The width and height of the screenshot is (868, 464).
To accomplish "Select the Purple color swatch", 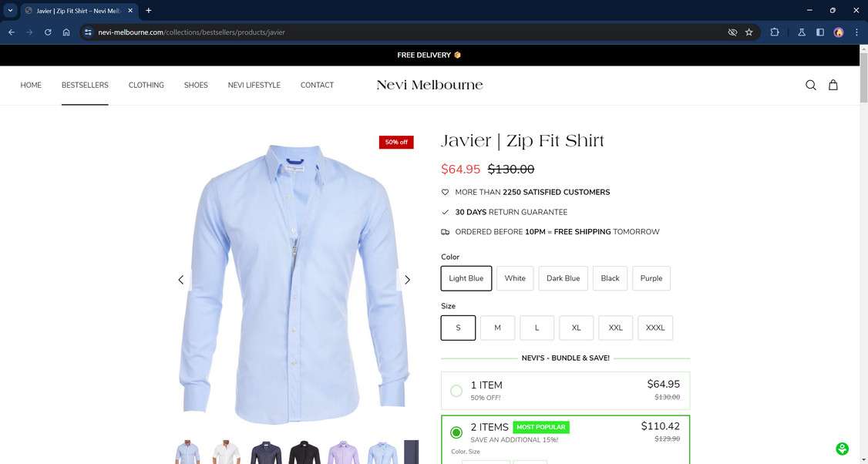I will pyautogui.click(x=651, y=278).
